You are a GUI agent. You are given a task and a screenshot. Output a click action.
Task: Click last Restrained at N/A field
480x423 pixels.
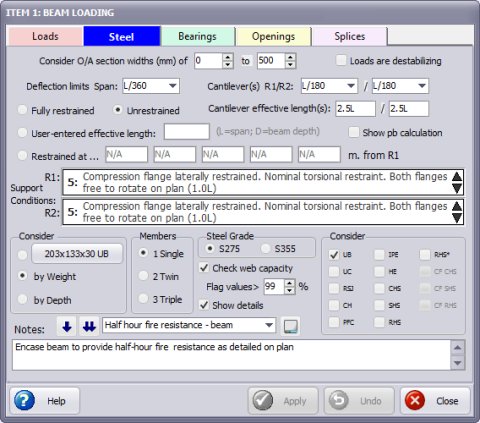[x=319, y=154]
